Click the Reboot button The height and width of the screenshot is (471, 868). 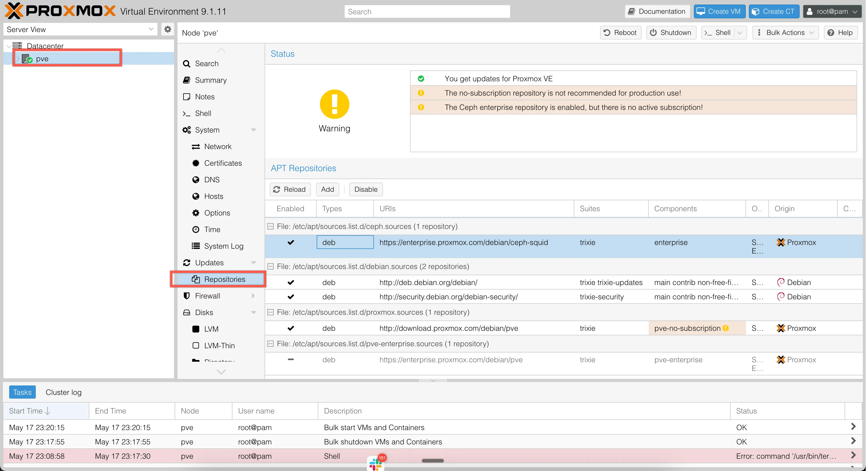[621, 33]
